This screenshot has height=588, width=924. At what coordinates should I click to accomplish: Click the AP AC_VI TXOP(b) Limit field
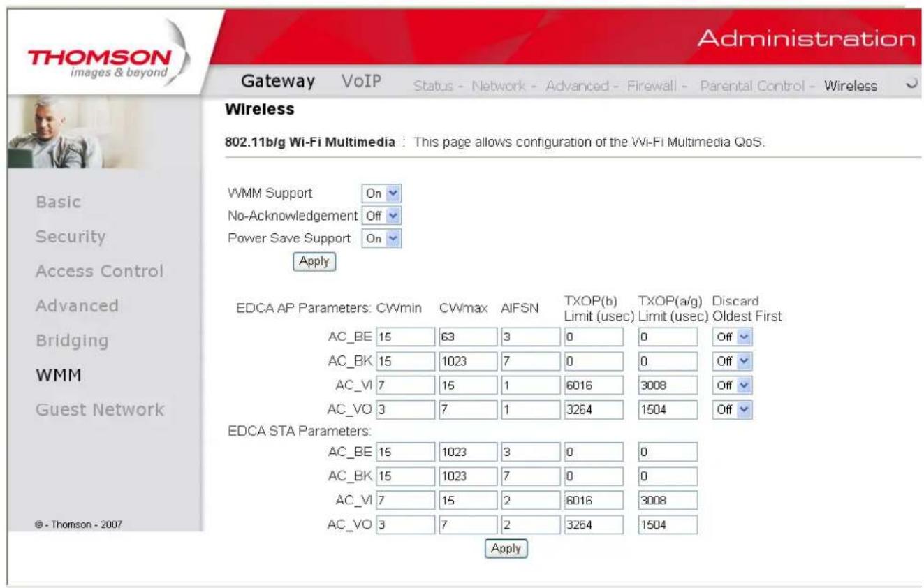pos(593,385)
